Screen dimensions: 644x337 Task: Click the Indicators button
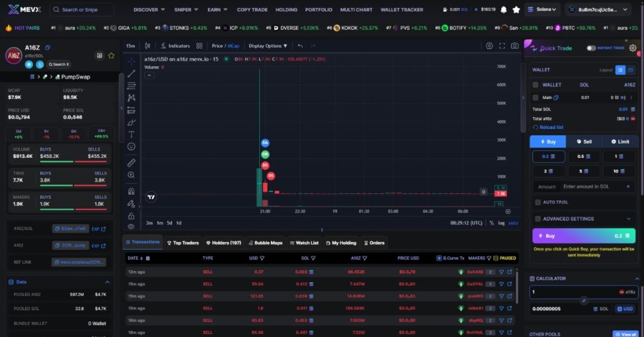click(x=175, y=46)
